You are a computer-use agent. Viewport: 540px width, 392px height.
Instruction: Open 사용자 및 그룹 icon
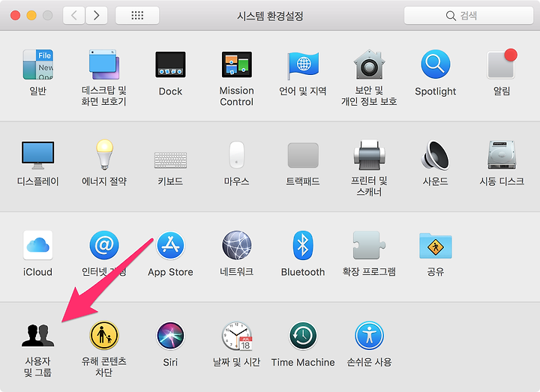point(38,335)
